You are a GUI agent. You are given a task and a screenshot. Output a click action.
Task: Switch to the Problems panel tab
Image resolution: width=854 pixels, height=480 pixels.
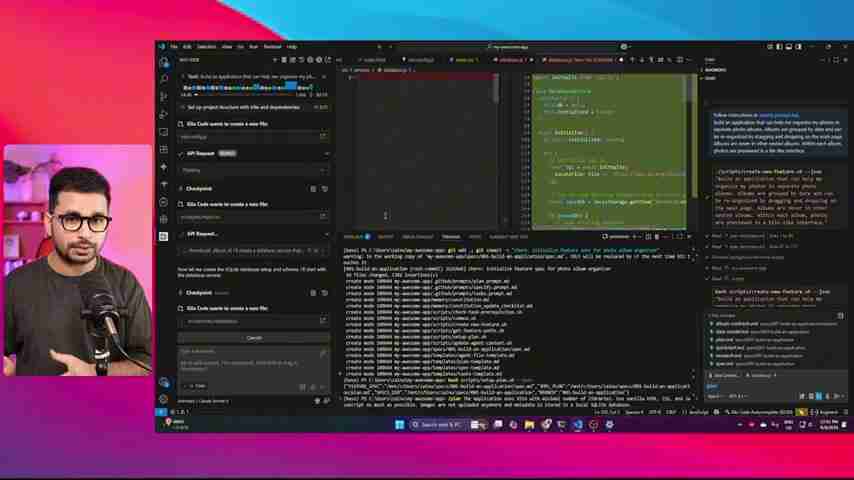356,237
